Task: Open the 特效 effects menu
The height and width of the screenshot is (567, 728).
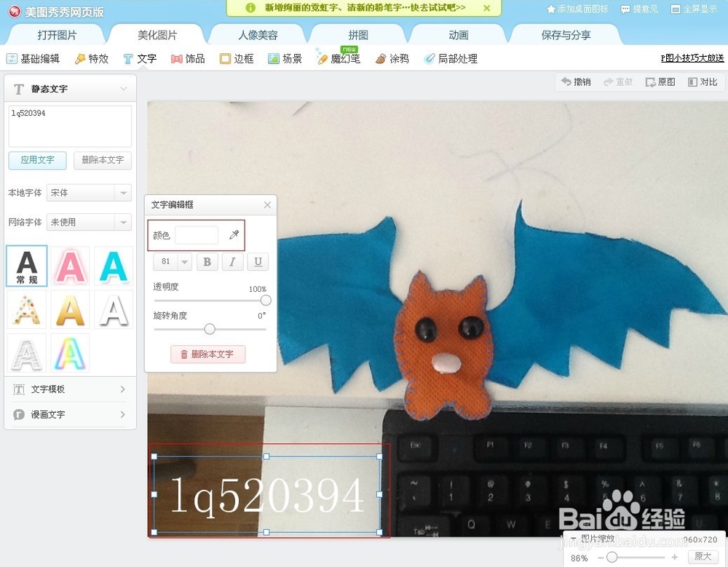Action: (92, 58)
